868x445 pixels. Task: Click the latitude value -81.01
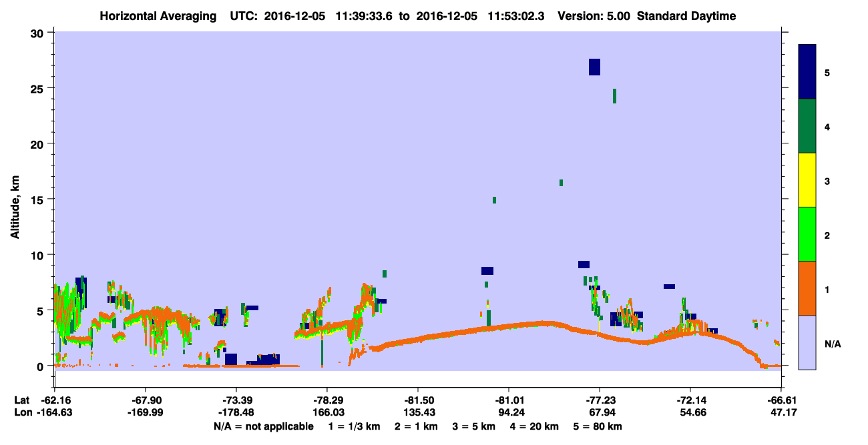pos(508,400)
